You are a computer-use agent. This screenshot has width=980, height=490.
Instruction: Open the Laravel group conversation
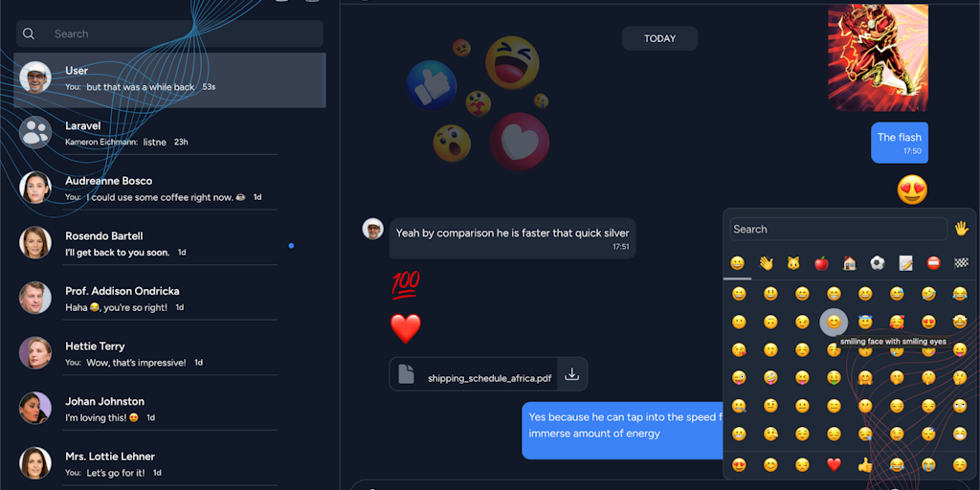pyautogui.click(x=169, y=133)
